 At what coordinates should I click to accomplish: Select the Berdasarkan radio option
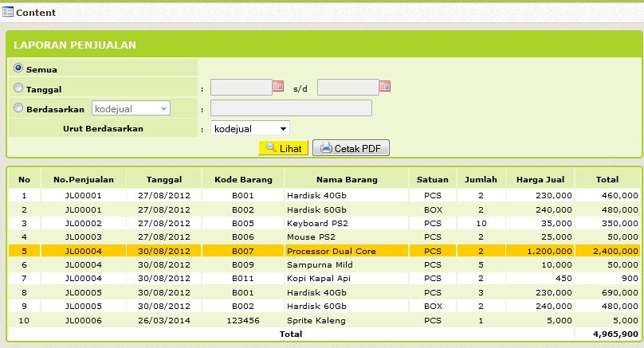[x=18, y=108]
